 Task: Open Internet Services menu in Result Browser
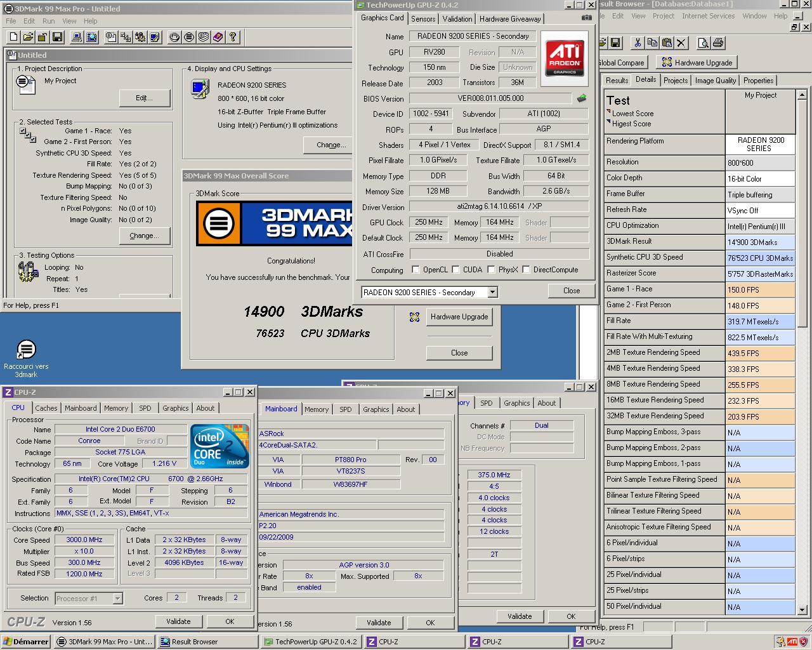708,16
